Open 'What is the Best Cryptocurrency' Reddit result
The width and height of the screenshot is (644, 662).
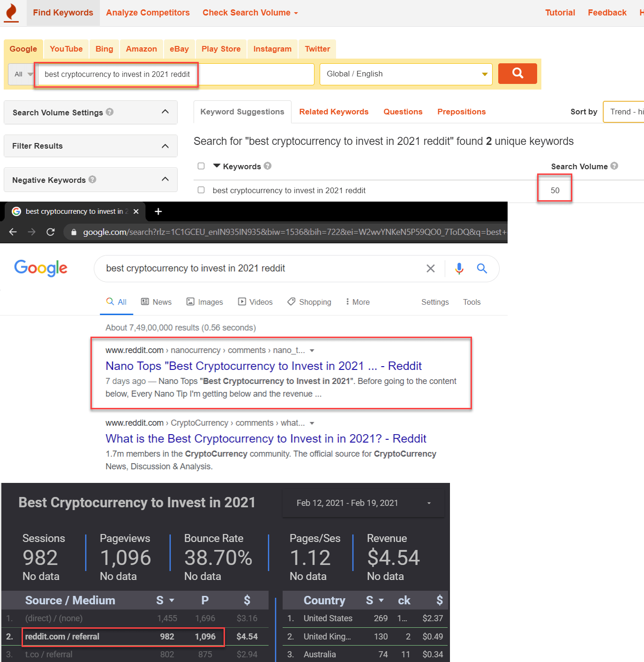pos(266,438)
